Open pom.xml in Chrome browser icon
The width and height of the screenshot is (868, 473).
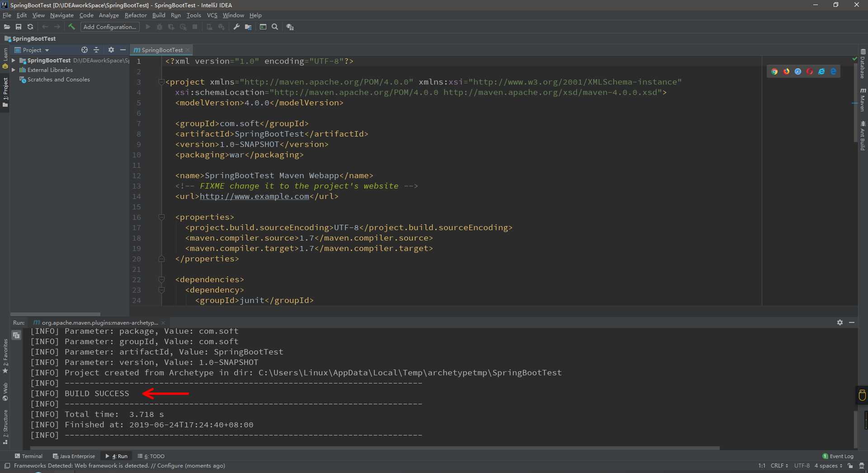click(774, 71)
